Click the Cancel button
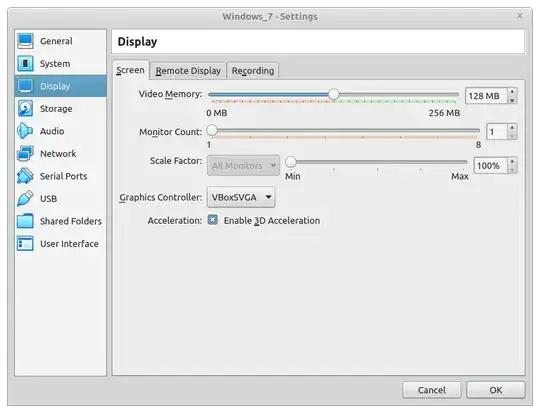The height and width of the screenshot is (413, 540). click(x=432, y=390)
